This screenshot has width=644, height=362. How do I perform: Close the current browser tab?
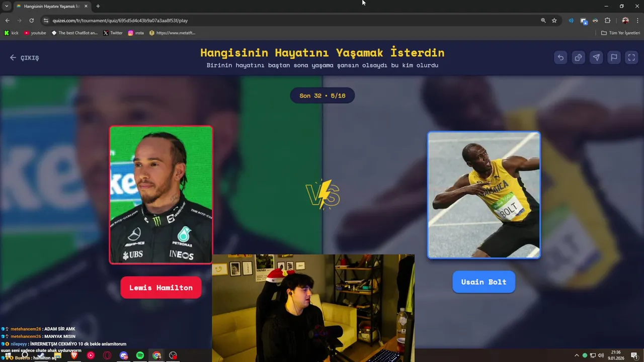tap(86, 6)
